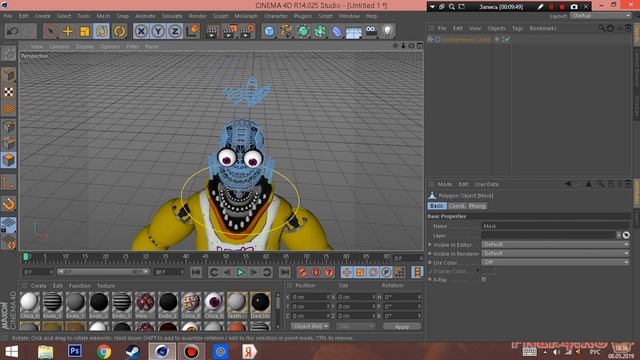Screen dimensions: 640x360
Task: Toggle position keyframe recording icon
Action: (x=347, y=272)
